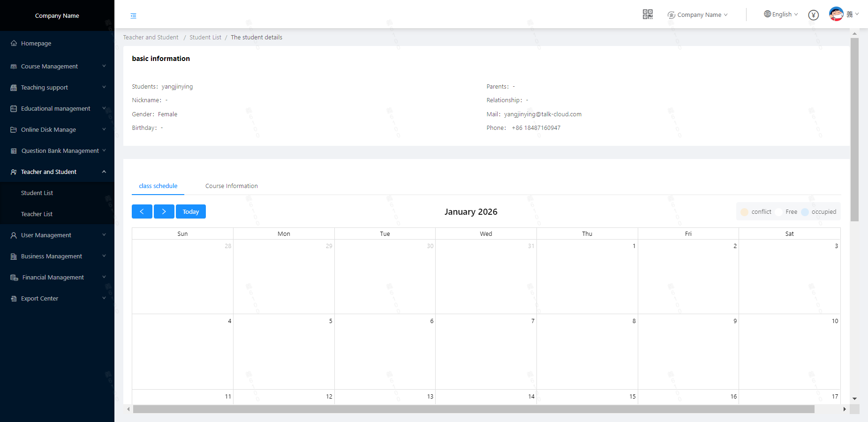
Task: Open Teacher List in sidebar
Action: pyautogui.click(x=37, y=214)
